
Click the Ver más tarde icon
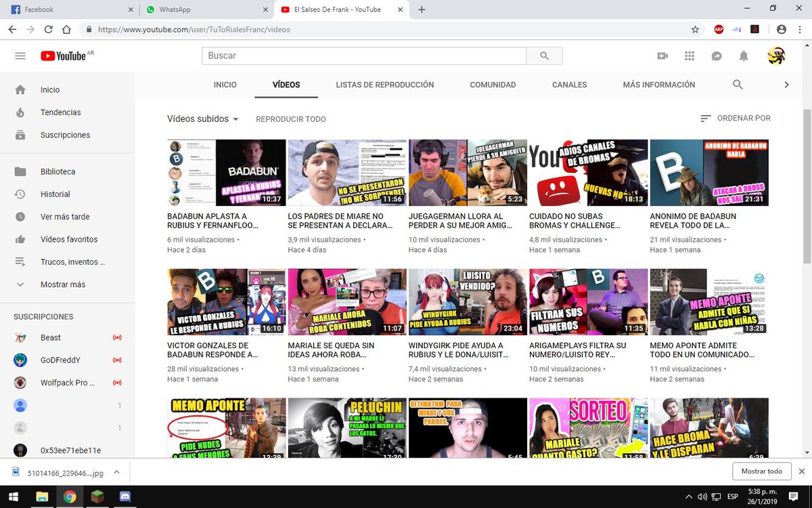click(x=20, y=217)
